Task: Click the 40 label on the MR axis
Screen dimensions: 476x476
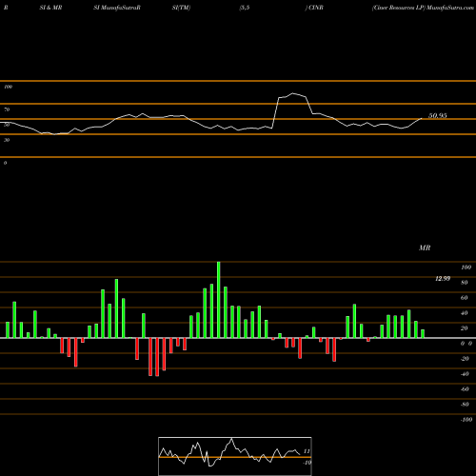Action: tap(465, 313)
